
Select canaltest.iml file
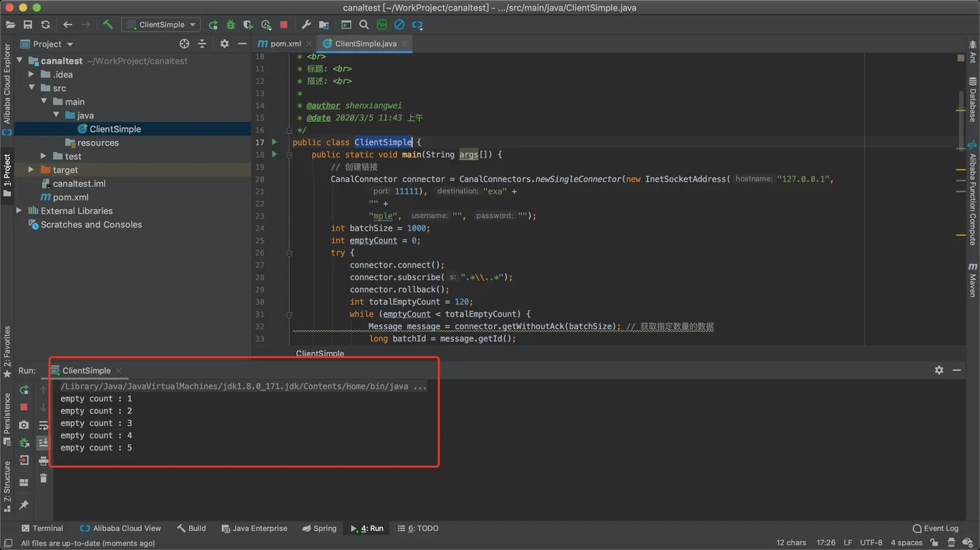[x=73, y=184]
